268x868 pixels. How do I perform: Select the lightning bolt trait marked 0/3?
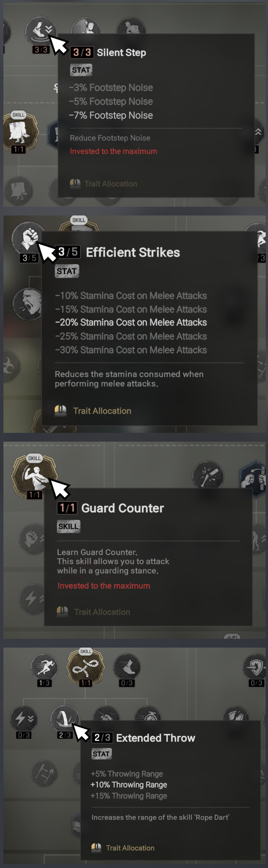(x=24, y=719)
